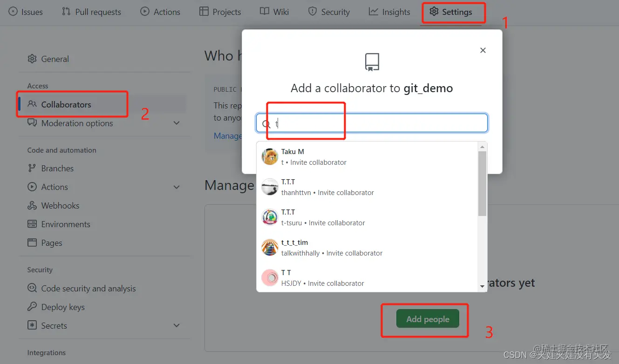Expand the sidebar Actions chevron
The image size is (619, 364).
point(177,187)
